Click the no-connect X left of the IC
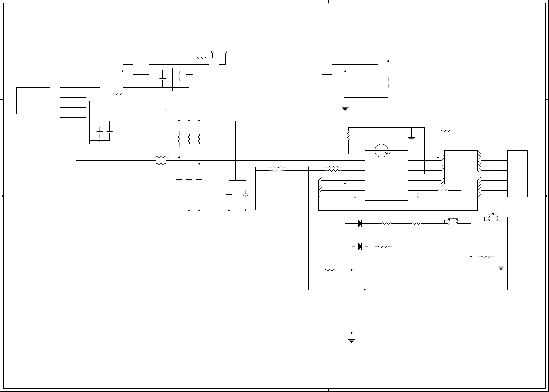549x392 pixels. 355,197
